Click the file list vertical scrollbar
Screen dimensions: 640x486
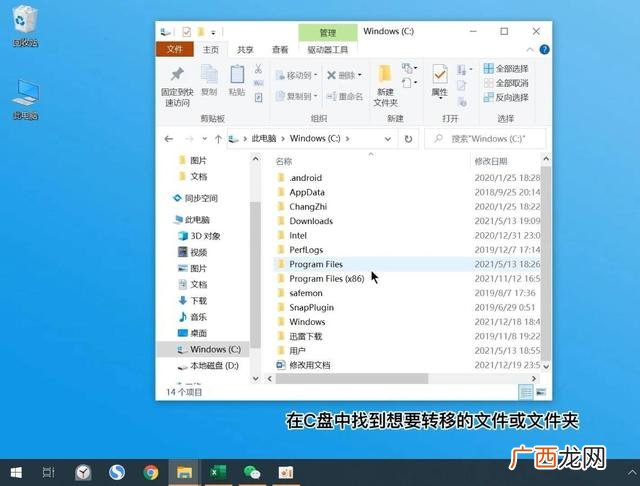(x=546, y=261)
